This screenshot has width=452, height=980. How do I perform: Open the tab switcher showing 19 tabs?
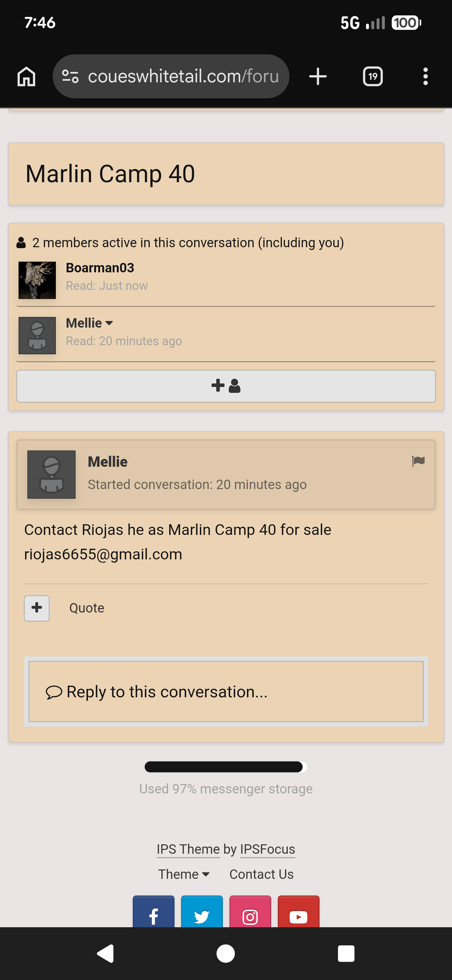(373, 76)
